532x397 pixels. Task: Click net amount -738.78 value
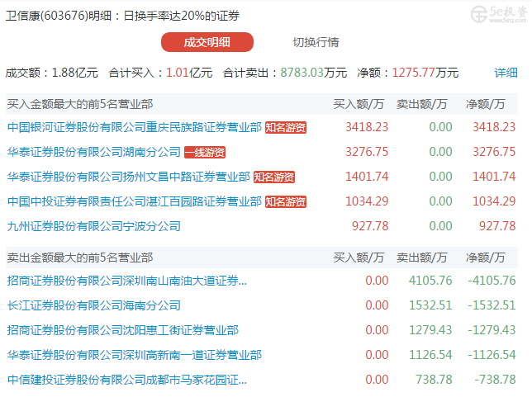pyautogui.click(x=495, y=380)
